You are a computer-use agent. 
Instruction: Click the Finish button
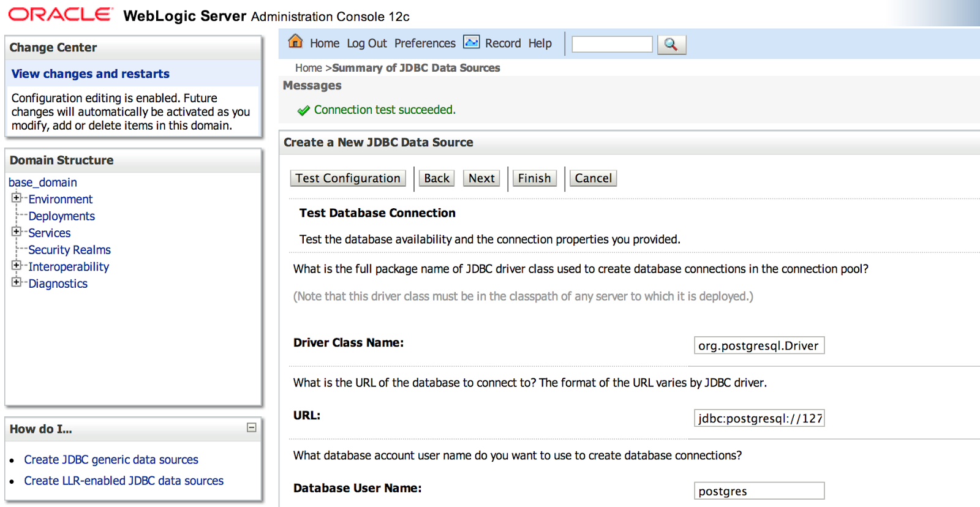point(535,178)
